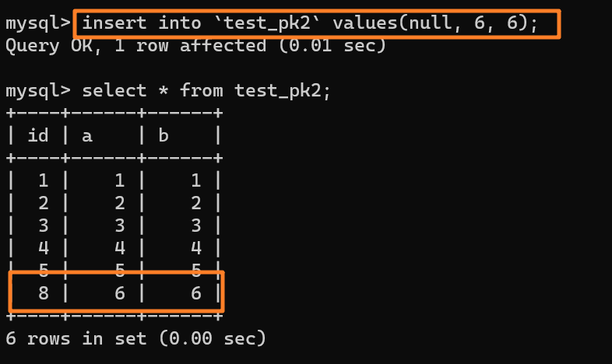Viewport: 612px width, 364px height.
Task: Click the id value 4 in fourth row
Action: click(44, 250)
